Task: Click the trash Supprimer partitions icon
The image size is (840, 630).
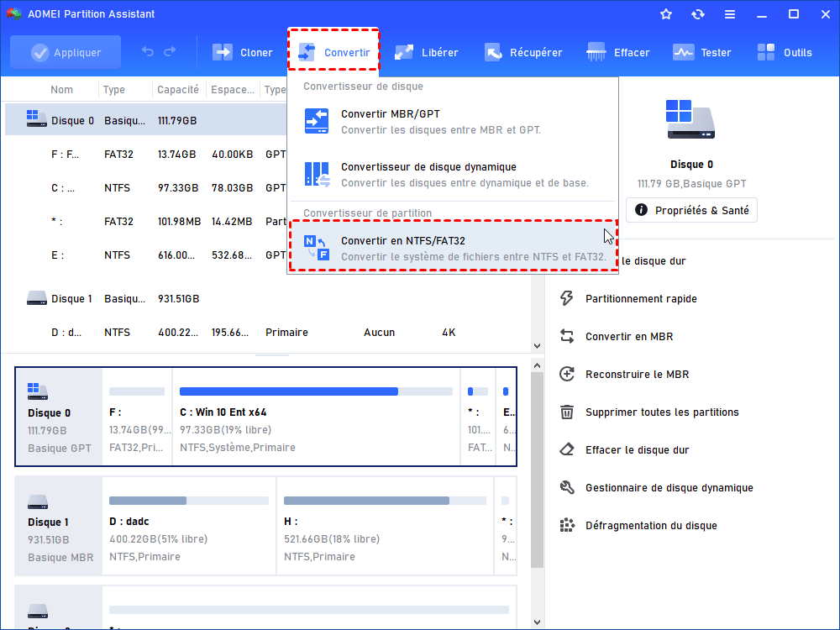Action: (x=567, y=412)
